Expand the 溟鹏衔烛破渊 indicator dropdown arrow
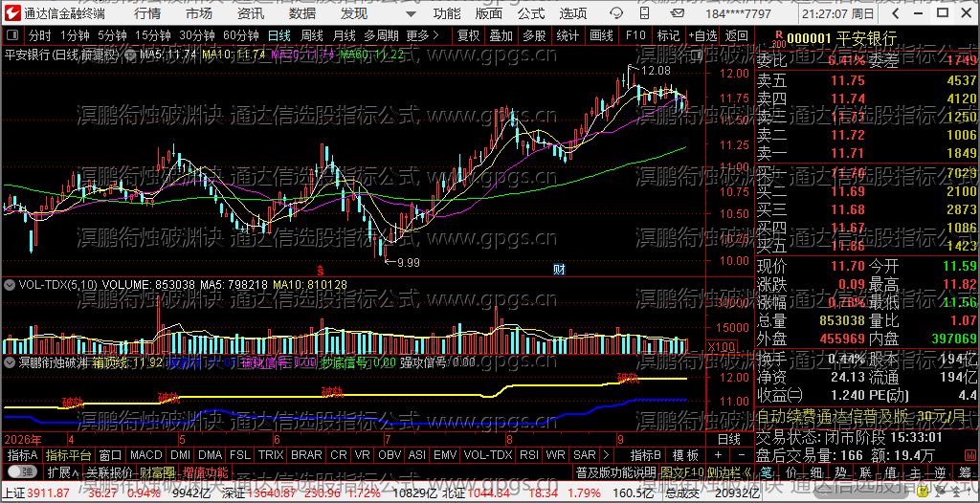The width and height of the screenshot is (980, 503). click(x=10, y=361)
